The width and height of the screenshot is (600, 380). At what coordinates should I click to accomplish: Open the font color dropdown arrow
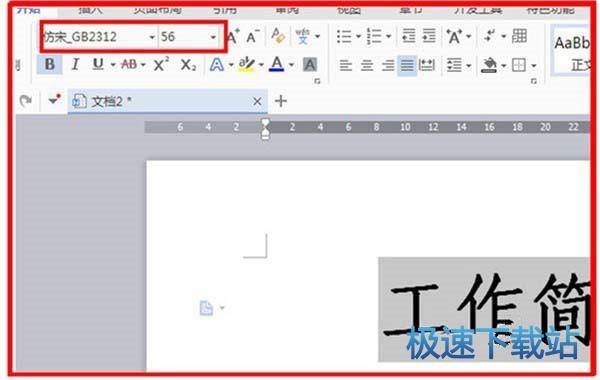291,65
